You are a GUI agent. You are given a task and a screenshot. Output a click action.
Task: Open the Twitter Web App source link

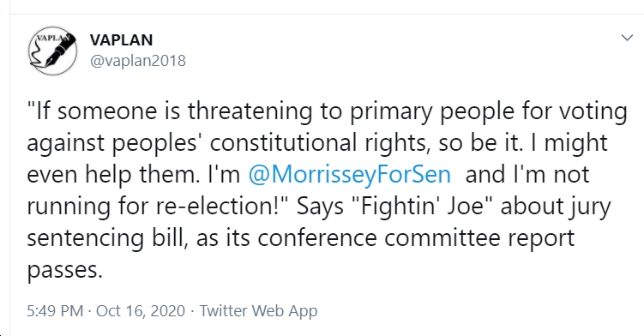tap(258, 311)
